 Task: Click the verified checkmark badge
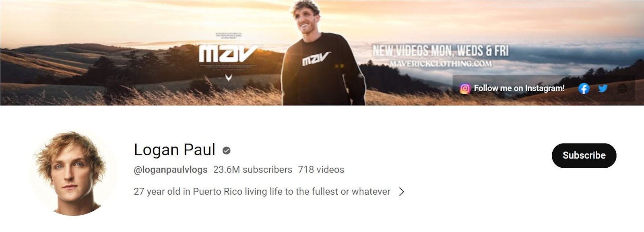(227, 150)
